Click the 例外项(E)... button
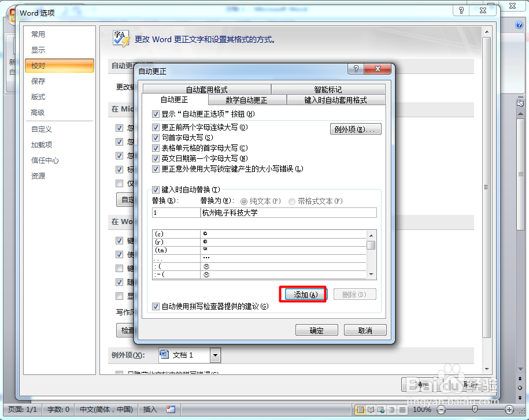The height and width of the screenshot is (420, 529). coord(356,129)
